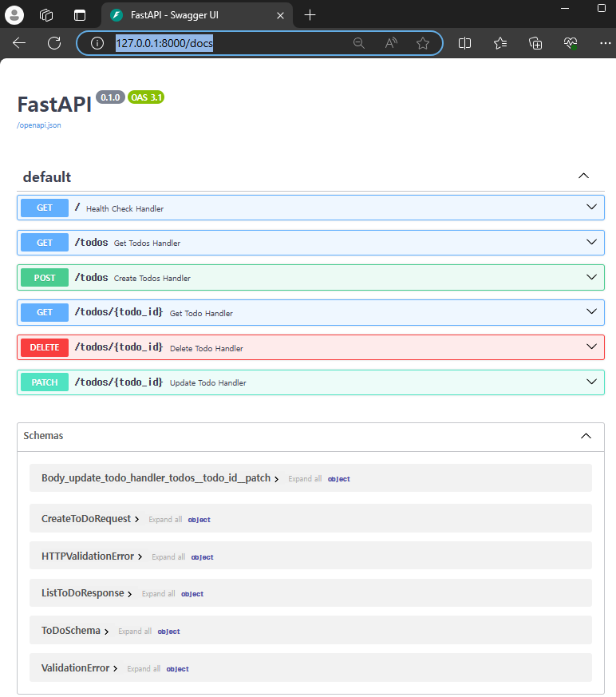Screen dimensions: 616x697
Task: Open browser essentials heart icon
Action: [571, 43]
